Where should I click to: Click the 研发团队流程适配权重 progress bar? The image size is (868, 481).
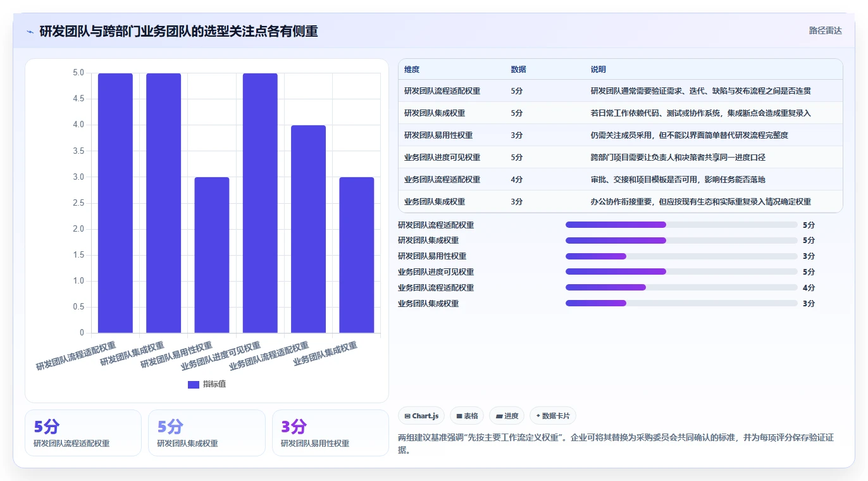(681, 225)
